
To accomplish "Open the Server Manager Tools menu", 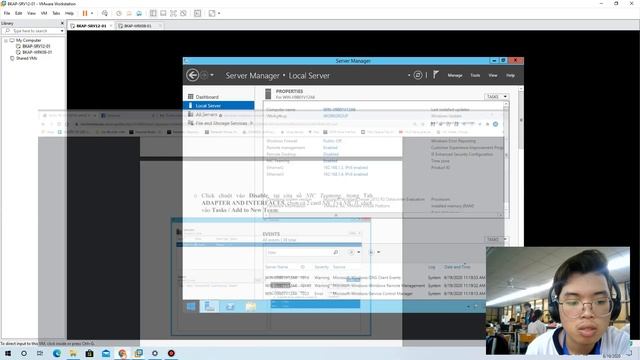I will click(x=475, y=76).
